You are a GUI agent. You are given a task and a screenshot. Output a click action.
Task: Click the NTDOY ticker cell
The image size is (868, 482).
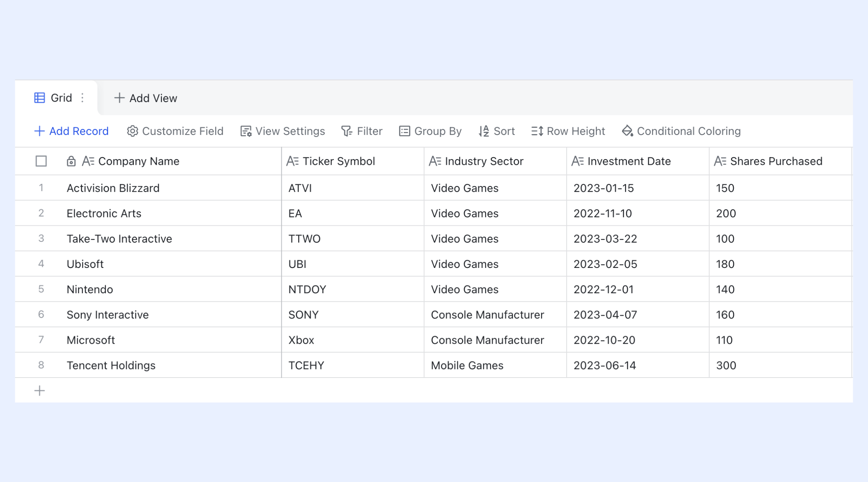(353, 289)
